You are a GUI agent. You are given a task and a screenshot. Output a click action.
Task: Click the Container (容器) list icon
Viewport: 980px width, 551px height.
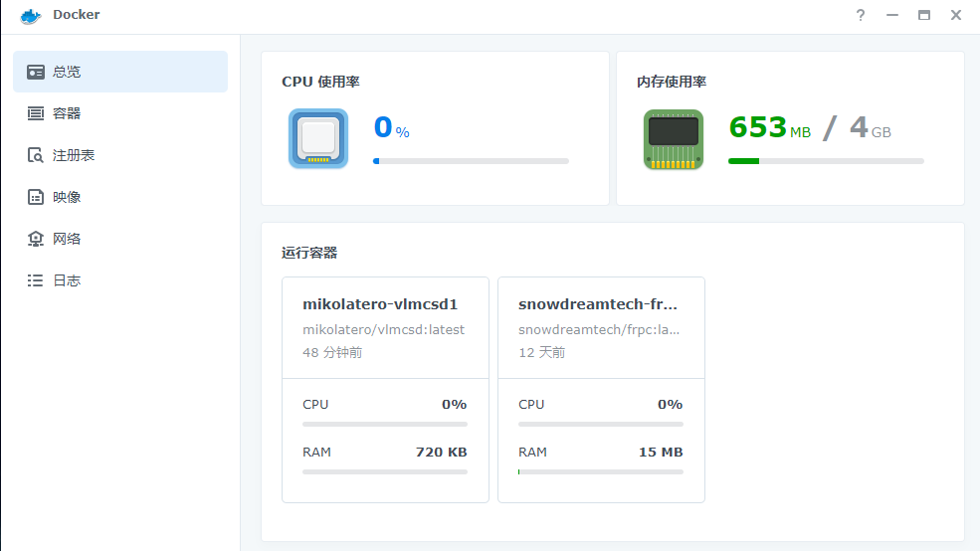36,113
